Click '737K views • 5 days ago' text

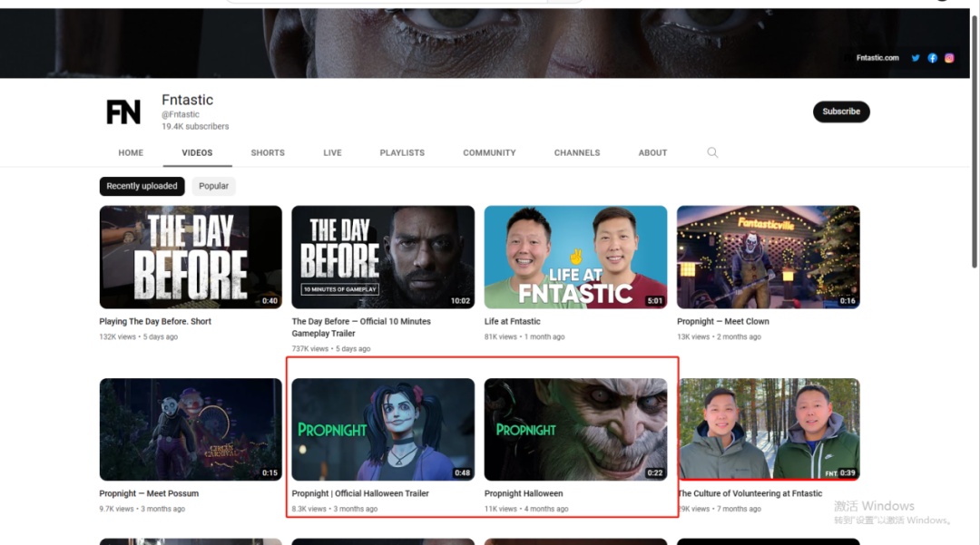point(330,349)
